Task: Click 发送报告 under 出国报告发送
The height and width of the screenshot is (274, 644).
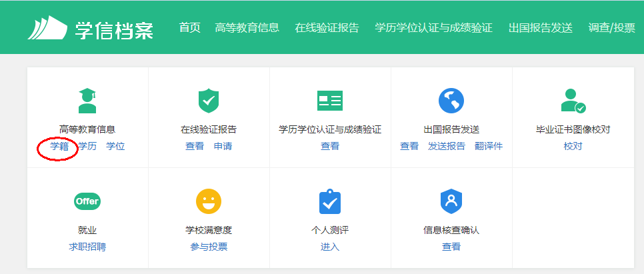Action: pos(447,147)
